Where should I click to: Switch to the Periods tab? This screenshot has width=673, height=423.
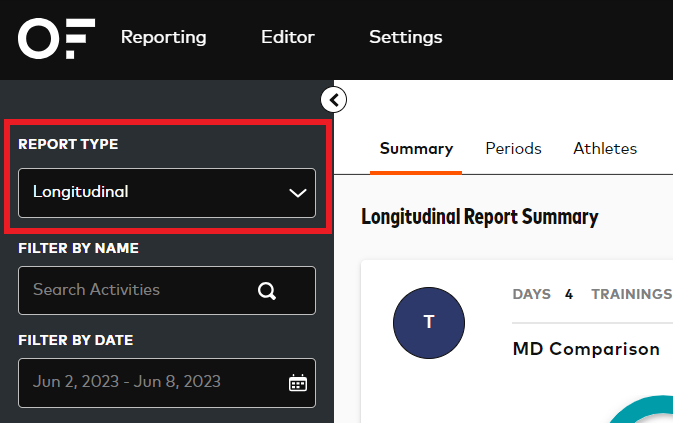coord(513,149)
